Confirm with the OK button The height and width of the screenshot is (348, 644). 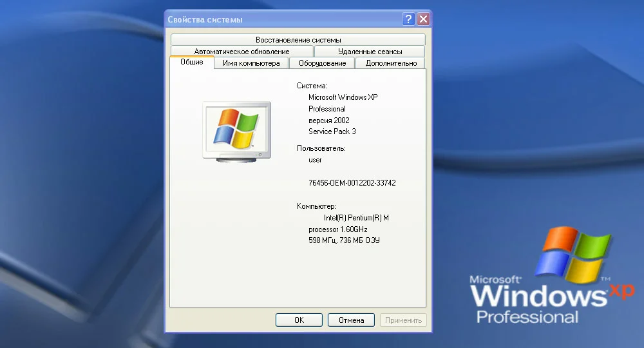[x=299, y=320]
